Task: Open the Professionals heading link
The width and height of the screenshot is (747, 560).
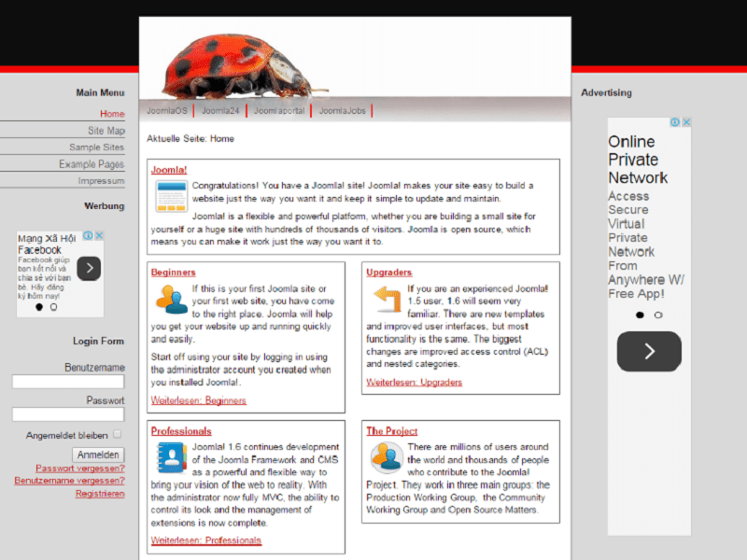Action: [181, 431]
